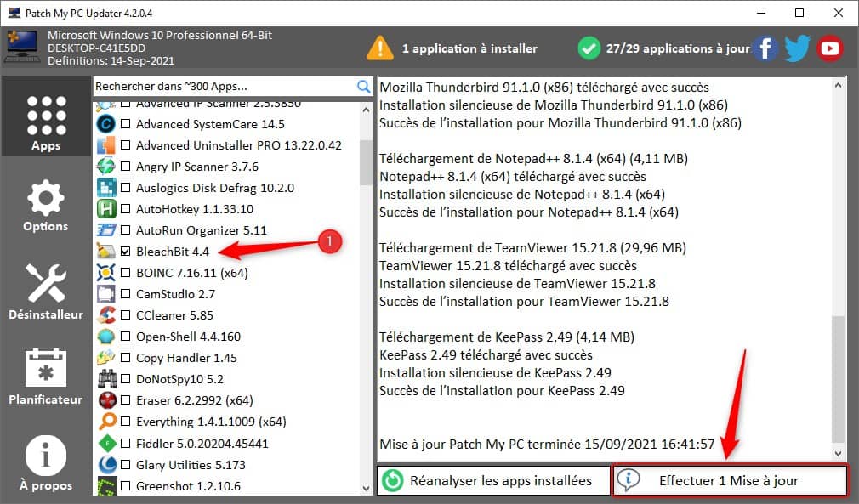Check the Greenshot 1.2.10.6 checkbox
This screenshot has width=859, height=504.
[x=126, y=486]
